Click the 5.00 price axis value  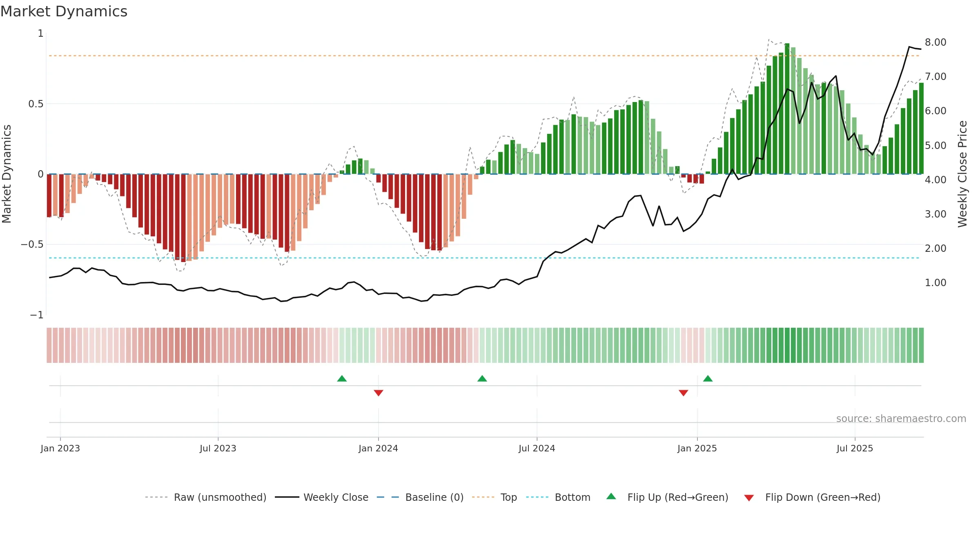click(x=935, y=145)
